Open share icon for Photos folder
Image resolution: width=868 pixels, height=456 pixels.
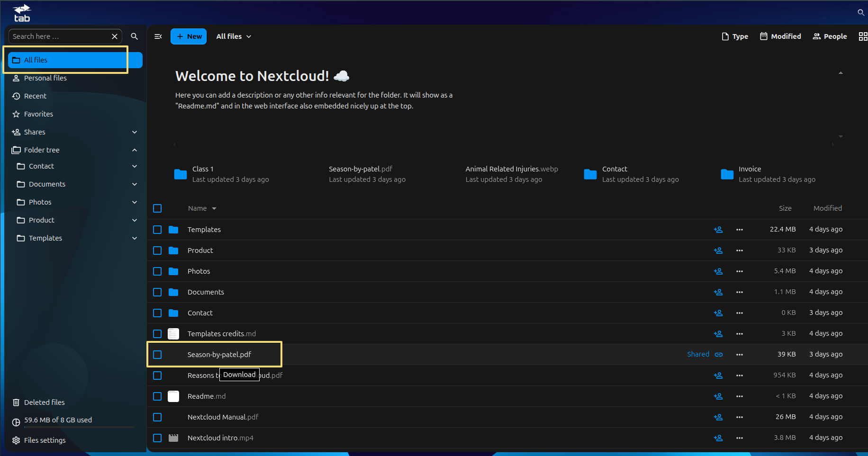point(718,271)
